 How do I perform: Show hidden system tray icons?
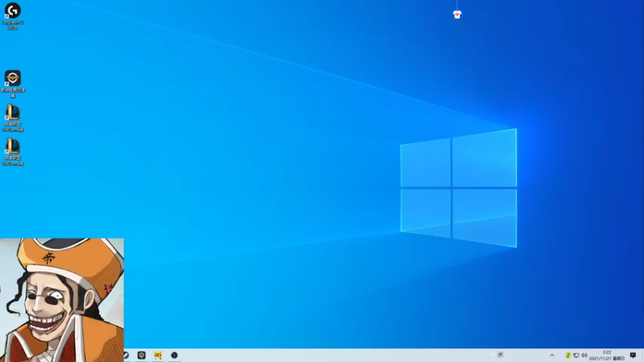[x=552, y=356]
